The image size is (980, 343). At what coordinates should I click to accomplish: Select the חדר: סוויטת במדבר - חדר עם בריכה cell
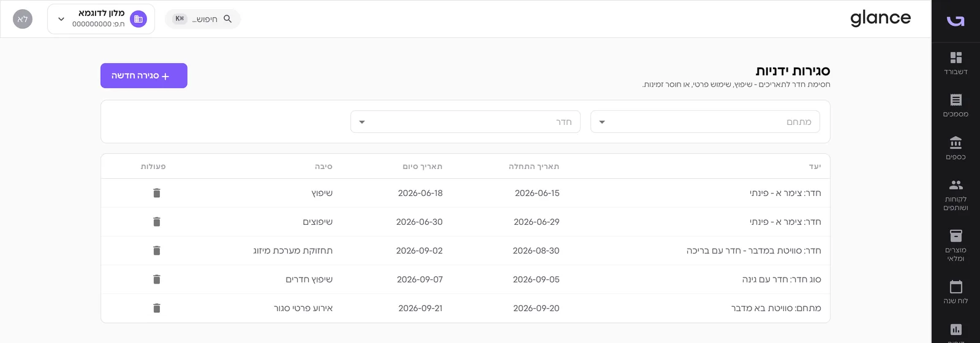[x=754, y=251]
